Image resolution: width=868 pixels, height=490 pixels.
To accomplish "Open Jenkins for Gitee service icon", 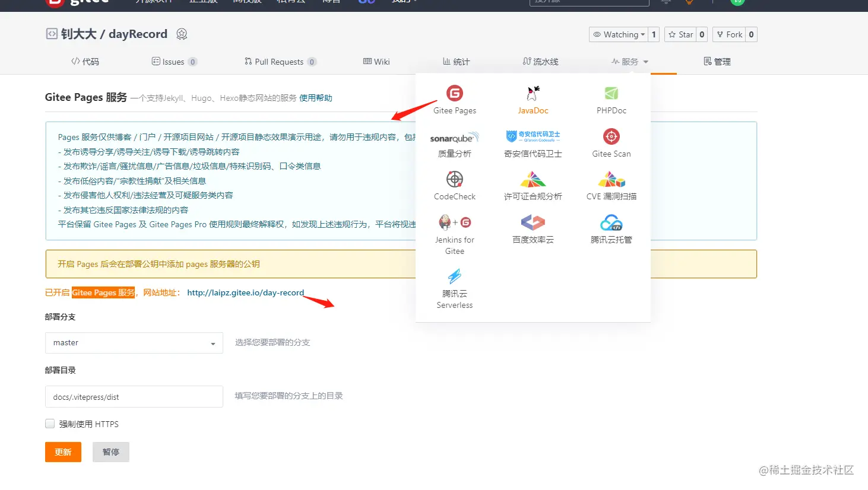I will pos(455,222).
